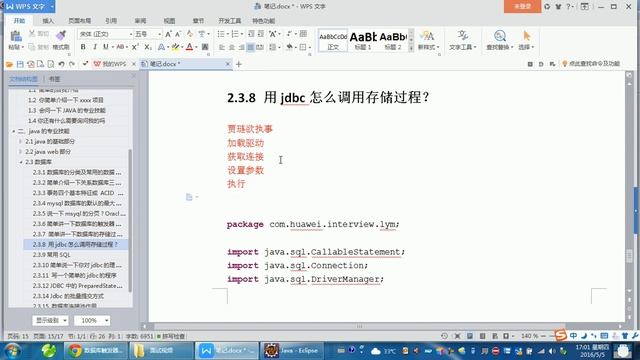Click the character shading icon
Viewport: 640px width, 360px height.
(x=205, y=47)
